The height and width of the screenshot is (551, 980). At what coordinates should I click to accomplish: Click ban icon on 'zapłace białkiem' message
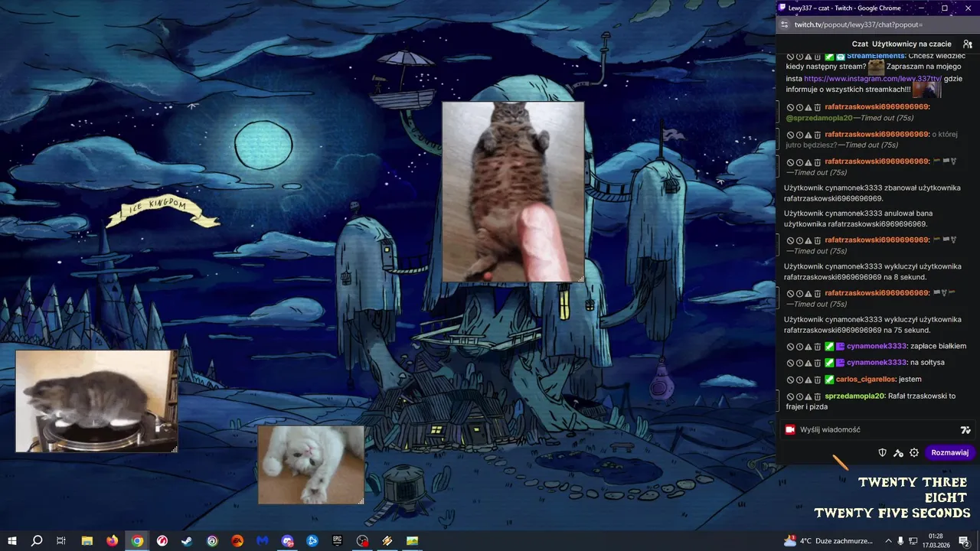pyautogui.click(x=790, y=347)
